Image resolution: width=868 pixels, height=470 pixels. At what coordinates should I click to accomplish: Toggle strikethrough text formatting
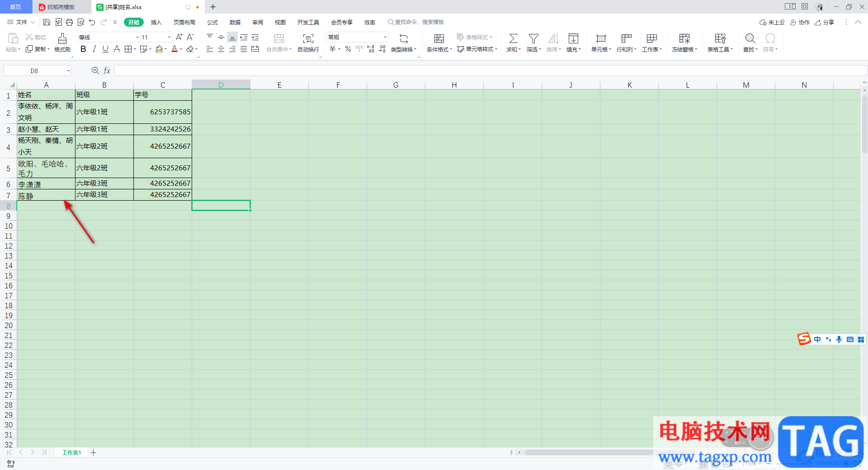[x=117, y=49]
